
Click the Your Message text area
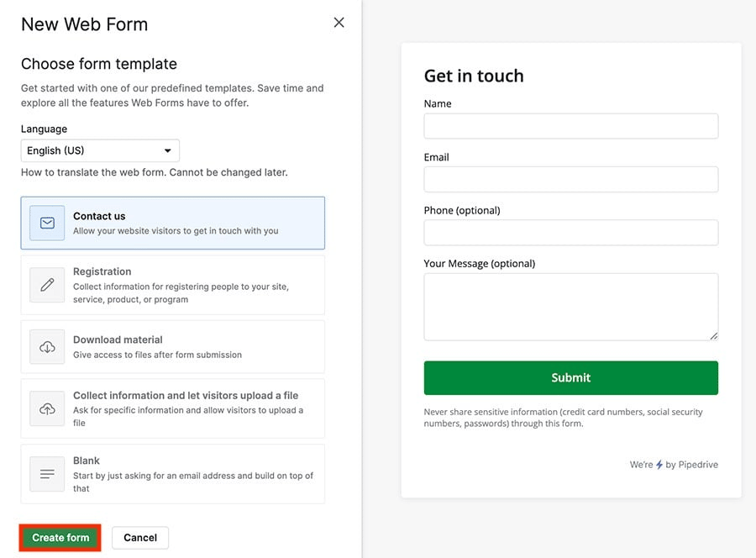(x=570, y=306)
